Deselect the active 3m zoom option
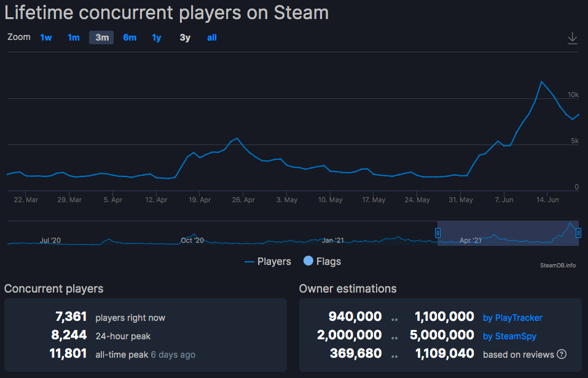 coord(101,37)
